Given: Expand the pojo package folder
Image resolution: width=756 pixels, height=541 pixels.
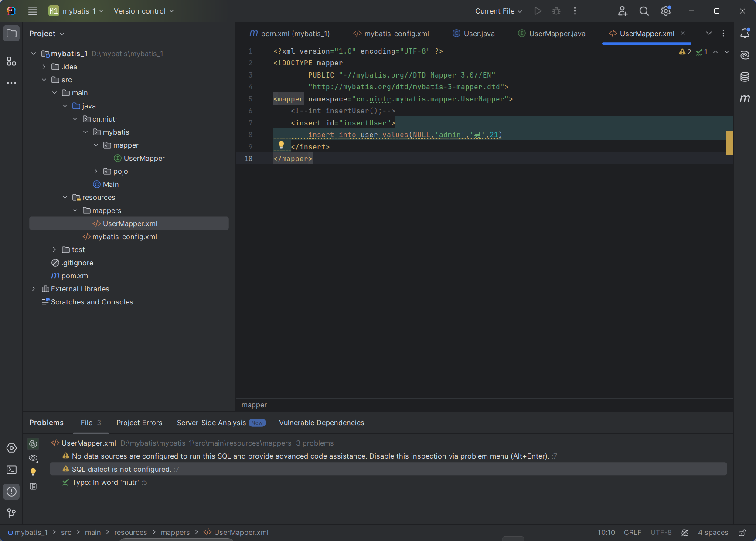Looking at the screenshot, I should click(x=96, y=171).
